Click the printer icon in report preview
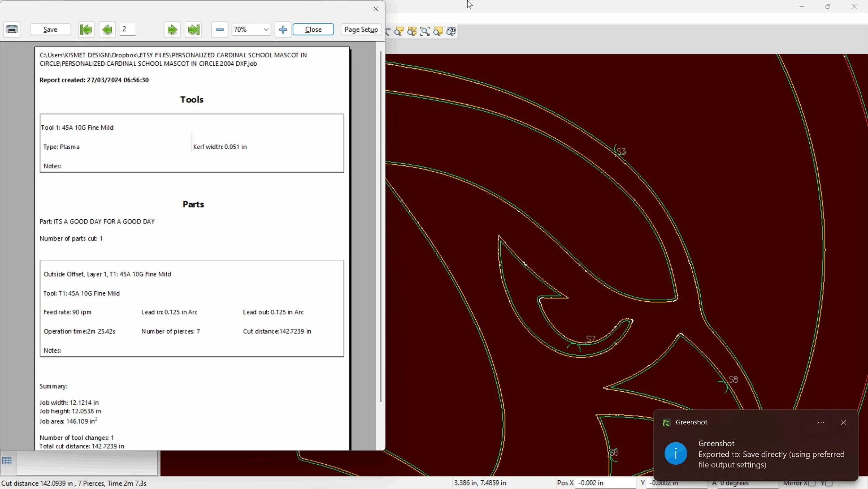This screenshot has height=489, width=868. [12, 30]
